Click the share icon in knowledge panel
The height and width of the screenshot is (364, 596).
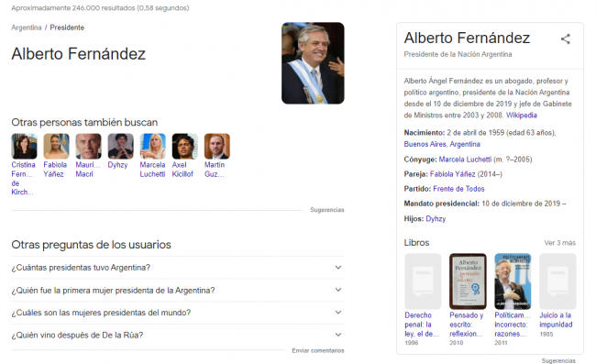[566, 39]
